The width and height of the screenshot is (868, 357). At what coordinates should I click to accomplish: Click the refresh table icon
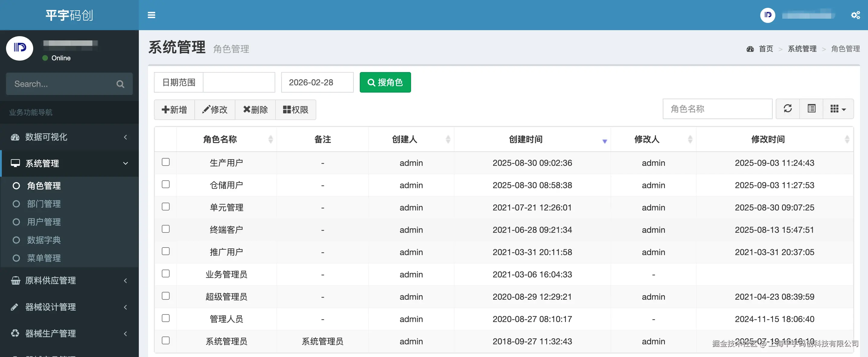787,109
